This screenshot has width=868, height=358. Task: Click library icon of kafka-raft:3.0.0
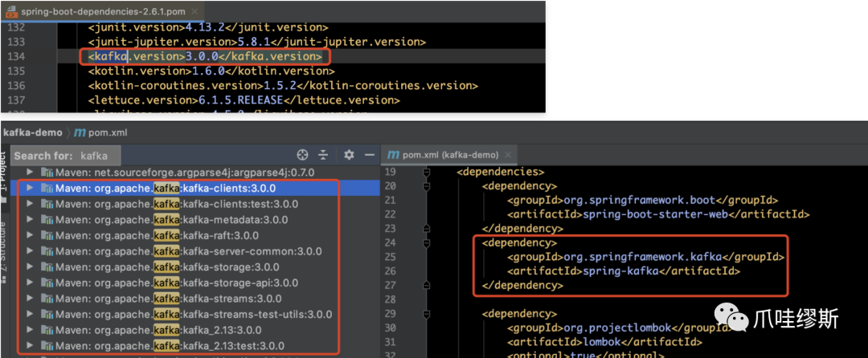click(47, 235)
